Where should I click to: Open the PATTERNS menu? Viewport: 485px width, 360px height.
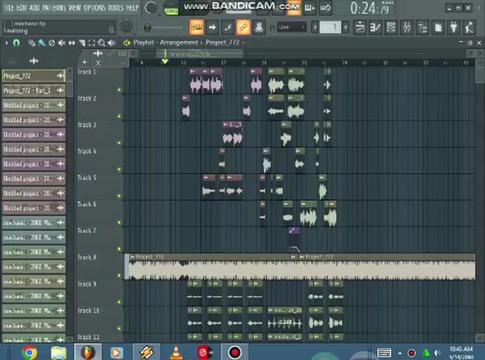[x=54, y=8]
